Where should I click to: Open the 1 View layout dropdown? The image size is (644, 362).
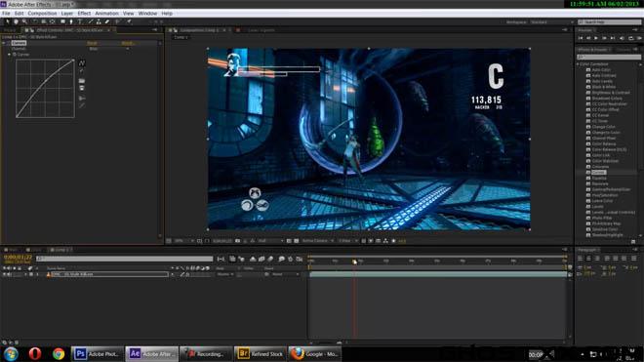tap(348, 241)
